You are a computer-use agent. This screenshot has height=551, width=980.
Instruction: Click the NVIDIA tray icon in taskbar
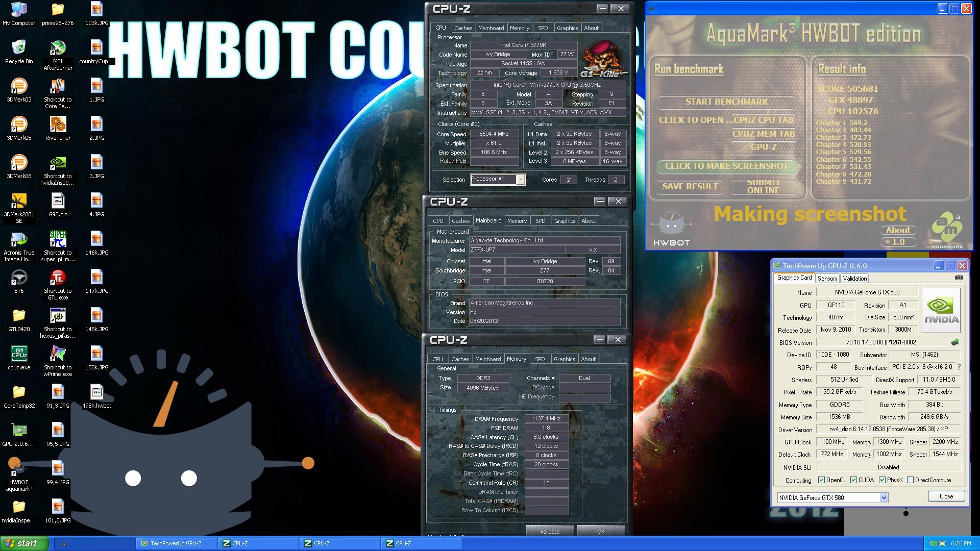(x=932, y=544)
